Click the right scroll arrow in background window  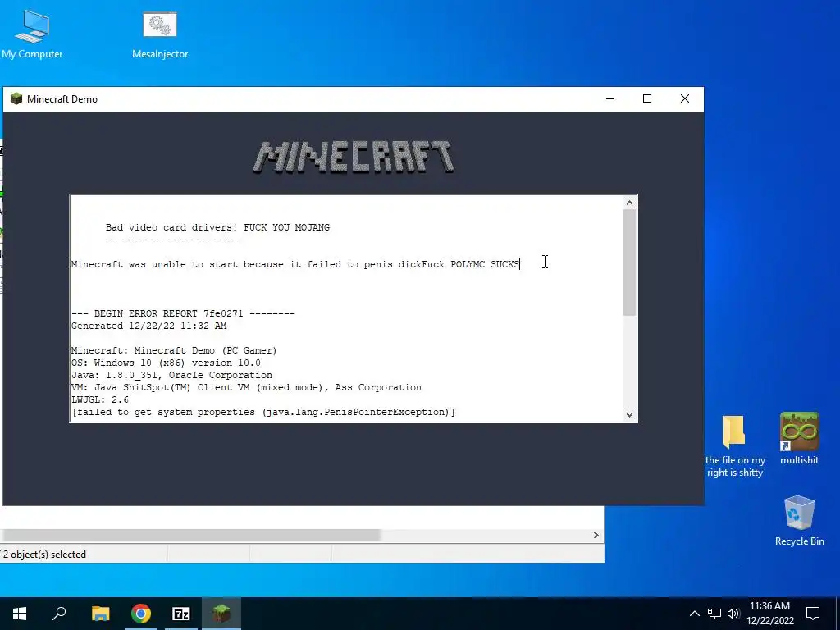point(596,535)
